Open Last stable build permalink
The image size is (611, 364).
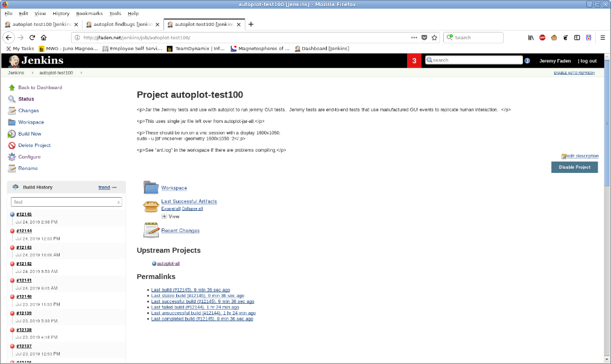click(198, 295)
